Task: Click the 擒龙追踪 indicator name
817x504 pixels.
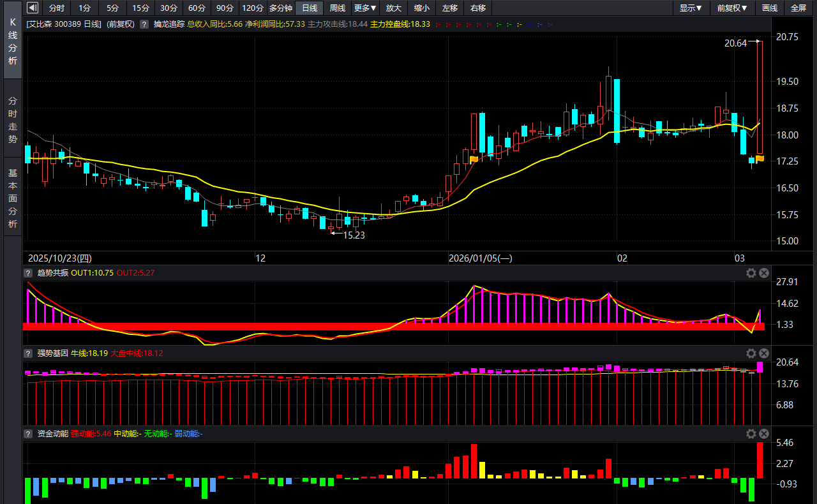Action: coord(169,24)
